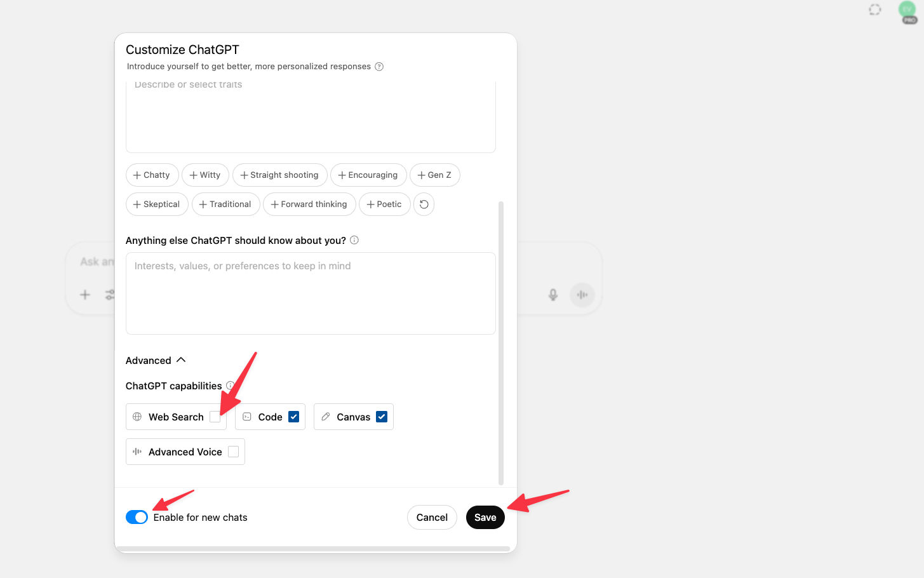The width and height of the screenshot is (924, 578).
Task: Open the profile avatar with PRO badge
Action: tap(908, 11)
